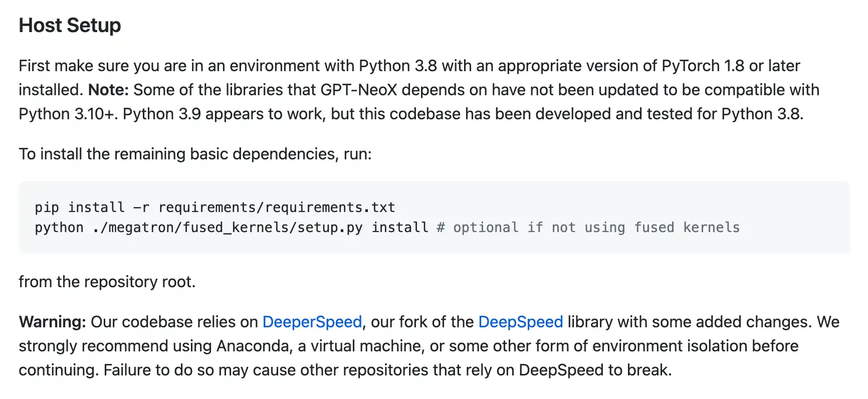Click 'To install the remaining basic dependencies, run:'
Screen dimensions: 868x399
pyautogui.click(x=195, y=154)
